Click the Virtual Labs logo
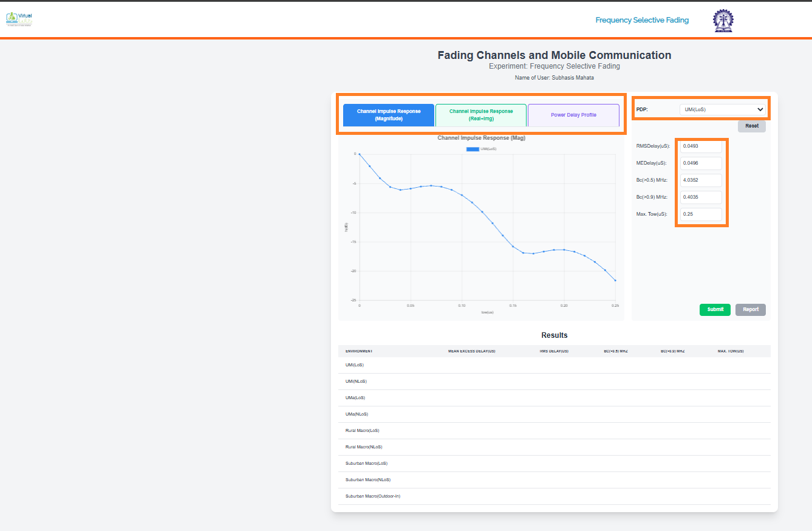812x531 pixels. [19, 19]
